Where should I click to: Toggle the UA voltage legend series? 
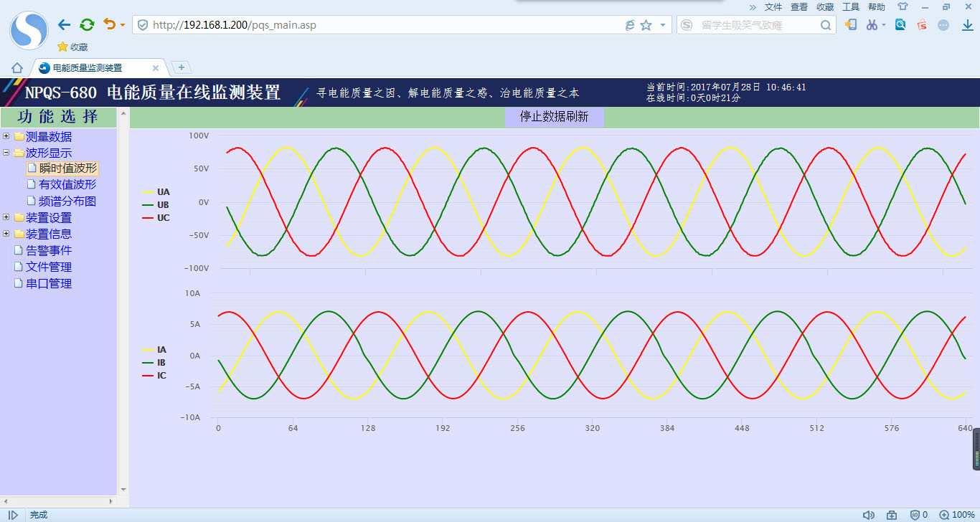[156, 192]
